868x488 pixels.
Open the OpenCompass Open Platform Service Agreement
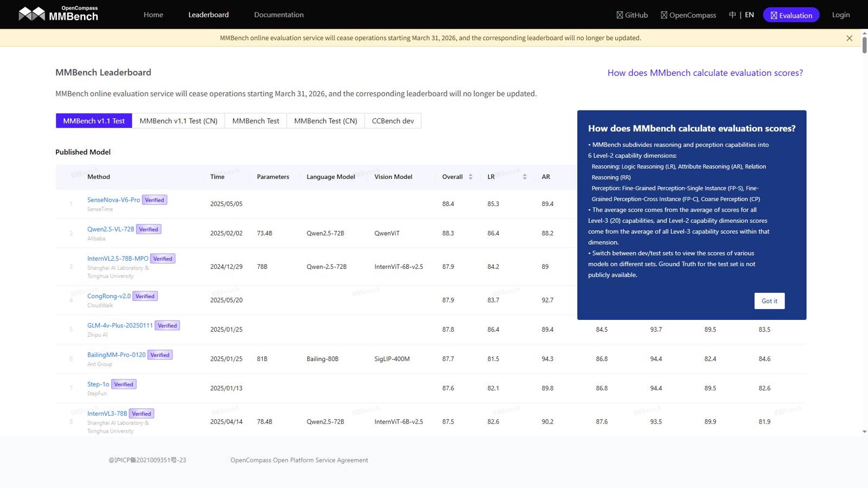(x=299, y=460)
